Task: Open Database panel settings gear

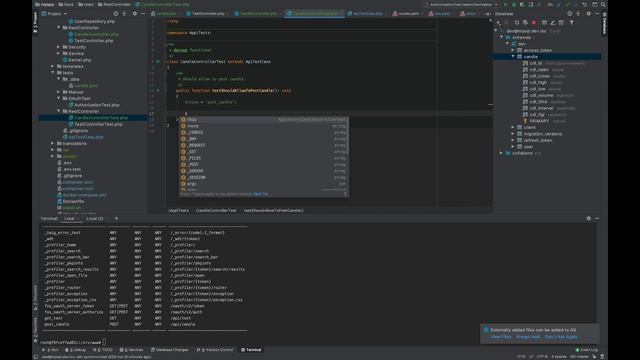Action: (x=589, y=13)
